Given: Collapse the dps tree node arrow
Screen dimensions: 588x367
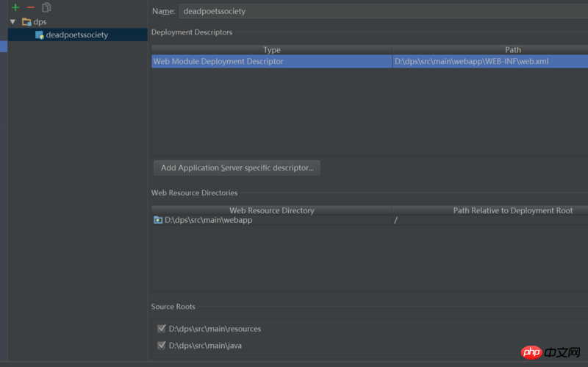Looking at the screenshot, I should click(x=12, y=22).
